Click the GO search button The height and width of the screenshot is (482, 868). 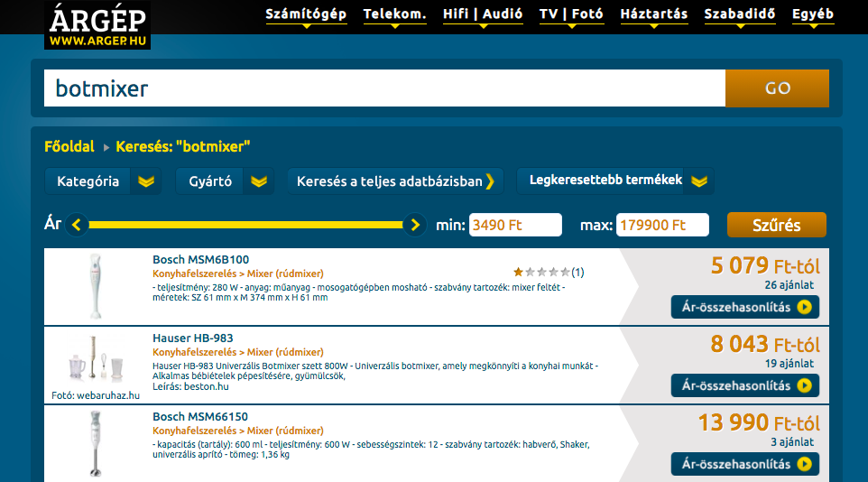click(x=777, y=88)
